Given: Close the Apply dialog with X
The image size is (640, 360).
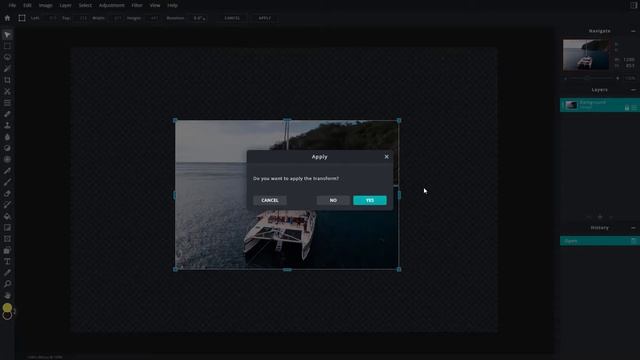Looking at the screenshot, I should (x=387, y=157).
